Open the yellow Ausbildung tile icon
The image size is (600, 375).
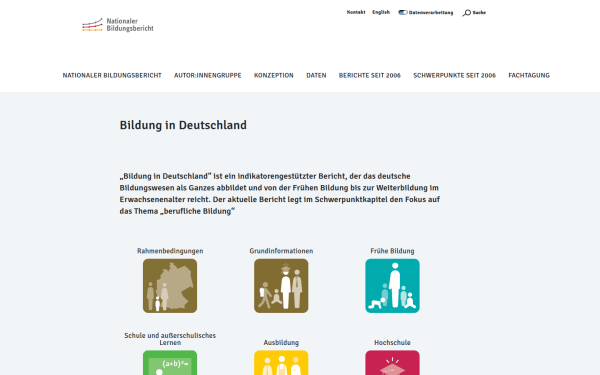[x=281, y=363]
